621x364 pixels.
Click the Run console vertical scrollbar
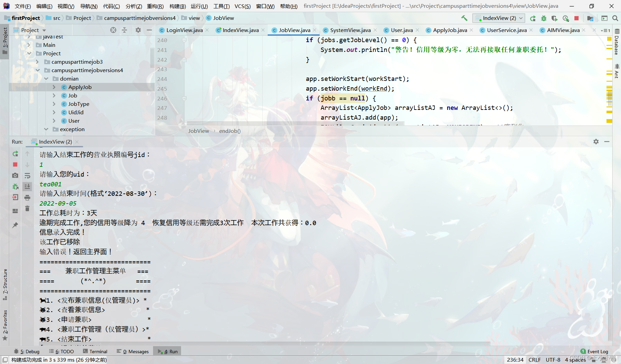point(610,320)
